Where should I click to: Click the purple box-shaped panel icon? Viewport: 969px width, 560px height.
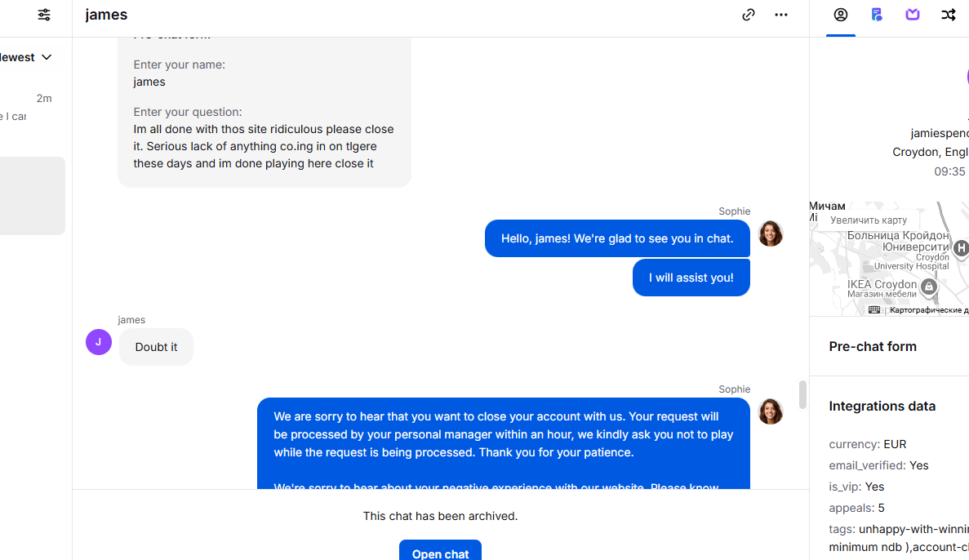(x=913, y=15)
